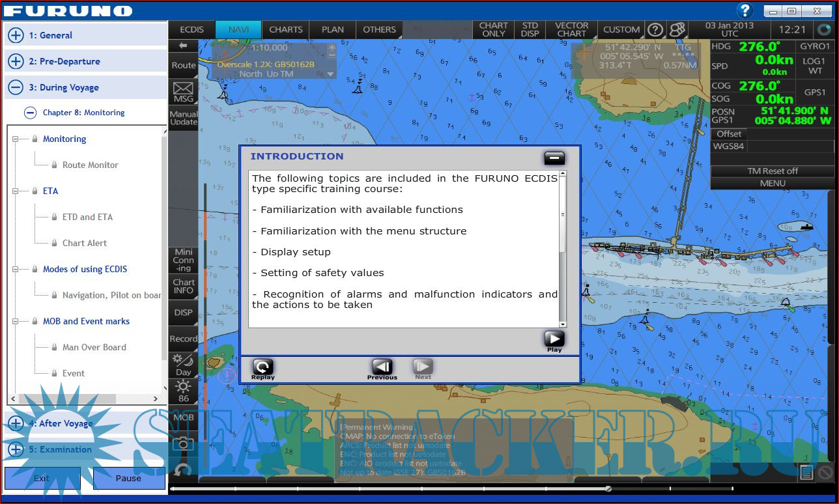Expand the 1: General section
Viewport: 839px width, 504px height.
[x=16, y=35]
